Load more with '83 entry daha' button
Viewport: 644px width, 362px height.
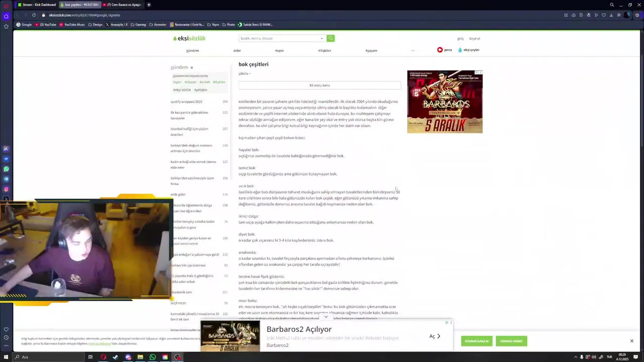pyautogui.click(x=319, y=85)
